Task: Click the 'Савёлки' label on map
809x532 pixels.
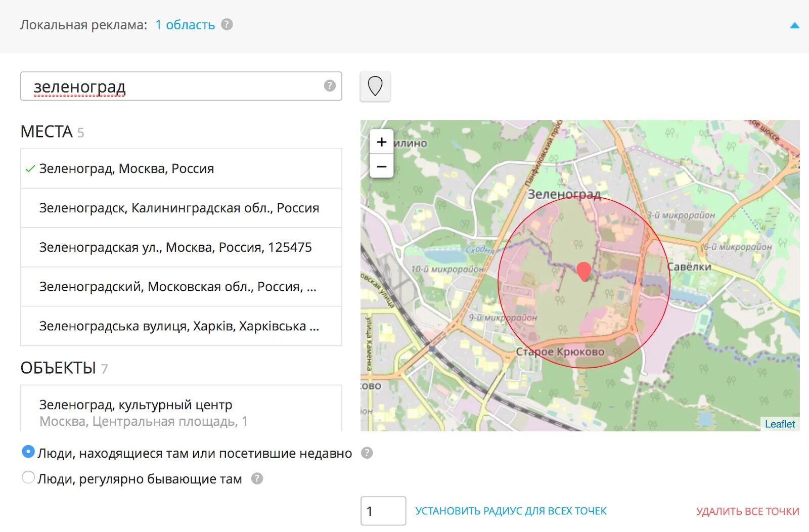Action: pyautogui.click(x=689, y=267)
